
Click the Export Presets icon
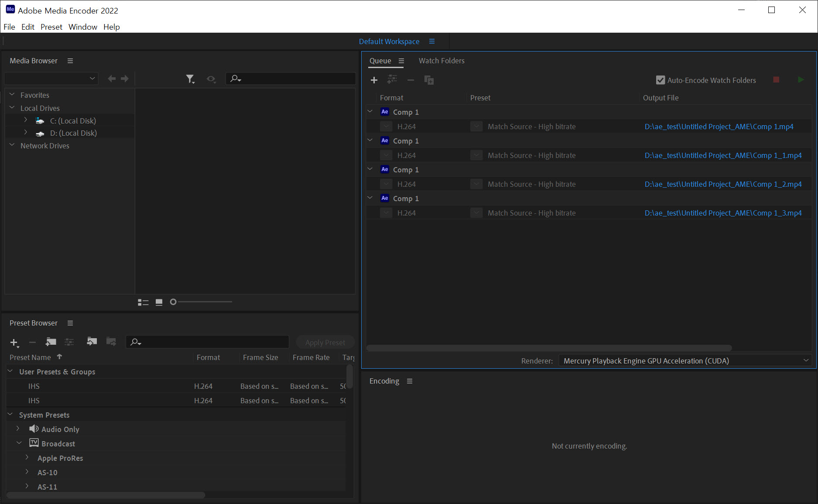[x=111, y=341]
